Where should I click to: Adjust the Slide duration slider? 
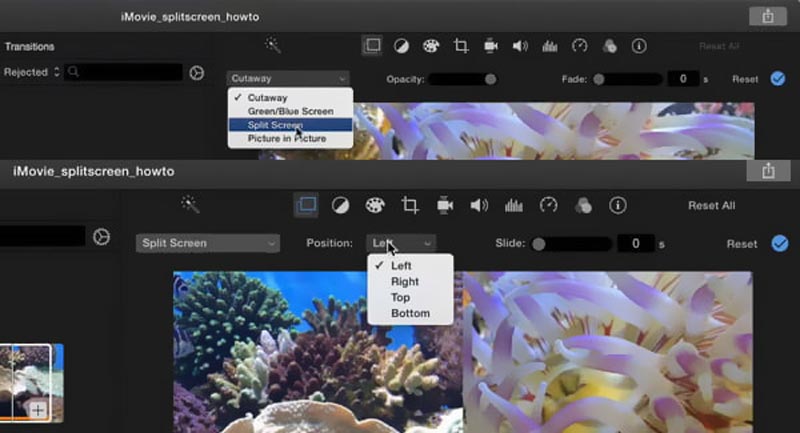pos(570,244)
